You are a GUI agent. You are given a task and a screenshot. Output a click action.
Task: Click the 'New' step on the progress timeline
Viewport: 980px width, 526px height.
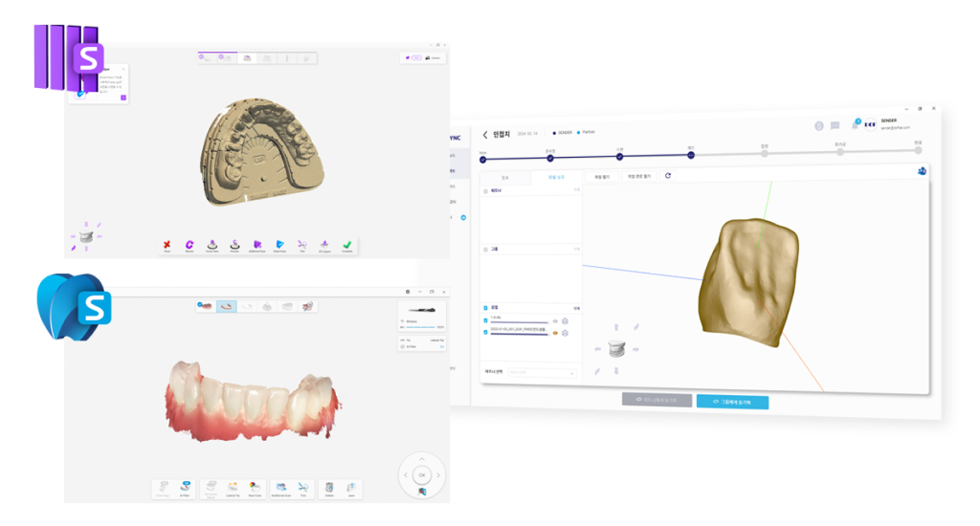[482, 160]
